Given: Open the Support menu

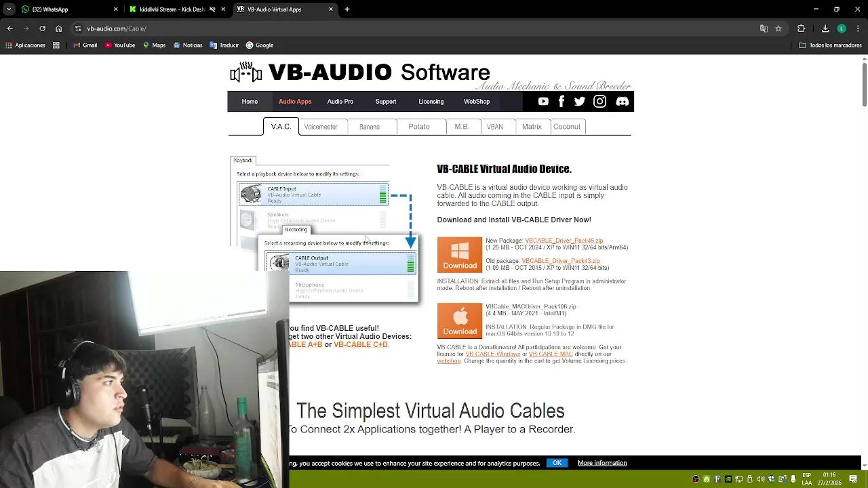Looking at the screenshot, I should pyautogui.click(x=386, y=102).
